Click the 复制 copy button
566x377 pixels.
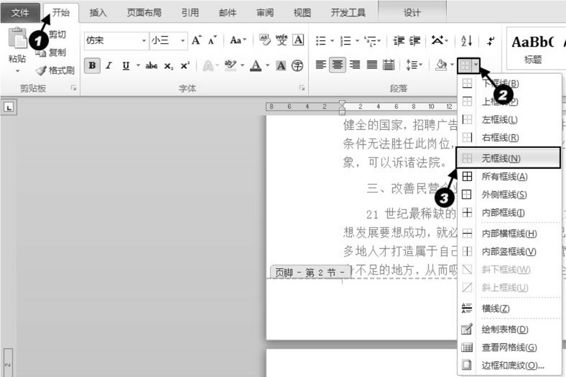pyautogui.click(x=52, y=53)
